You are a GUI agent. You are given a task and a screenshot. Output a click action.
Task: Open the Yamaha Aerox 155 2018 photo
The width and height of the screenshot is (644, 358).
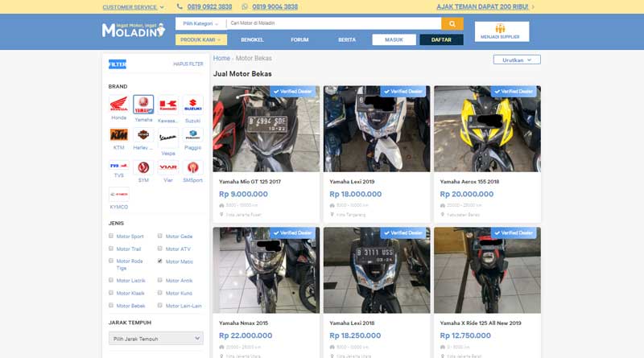[487, 129]
